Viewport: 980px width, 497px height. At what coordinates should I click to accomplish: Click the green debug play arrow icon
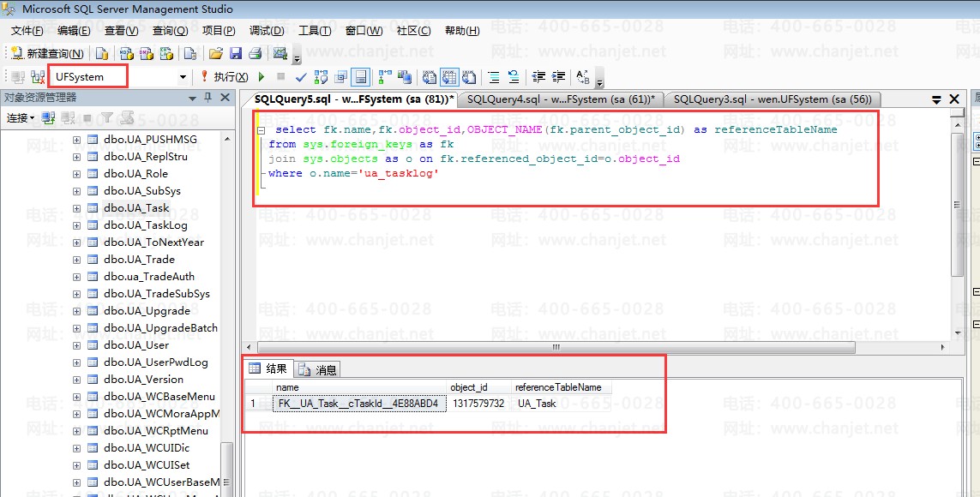click(x=262, y=77)
